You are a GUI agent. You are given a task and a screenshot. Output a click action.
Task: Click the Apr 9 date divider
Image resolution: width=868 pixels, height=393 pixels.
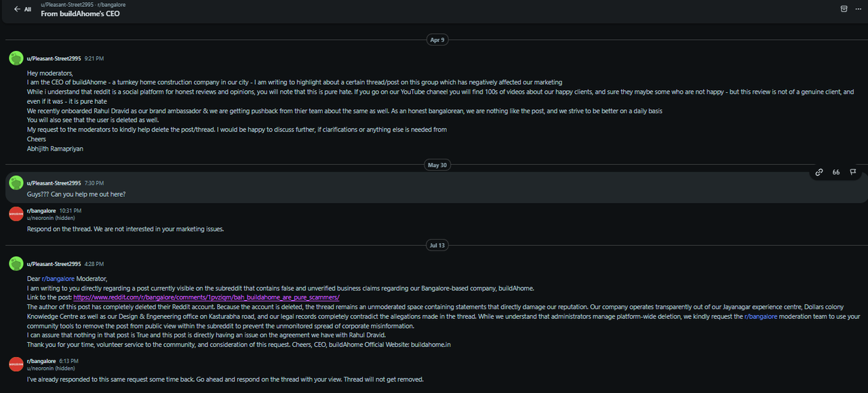tap(437, 40)
